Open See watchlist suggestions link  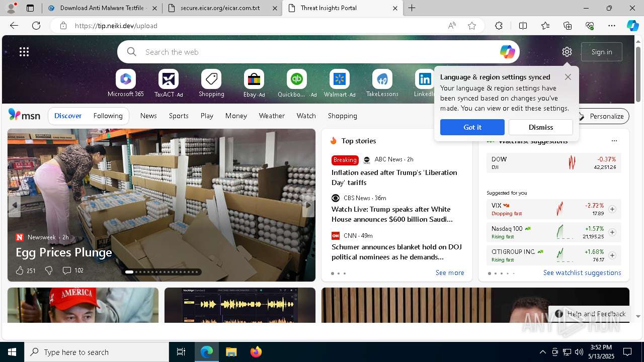[582, 273]
